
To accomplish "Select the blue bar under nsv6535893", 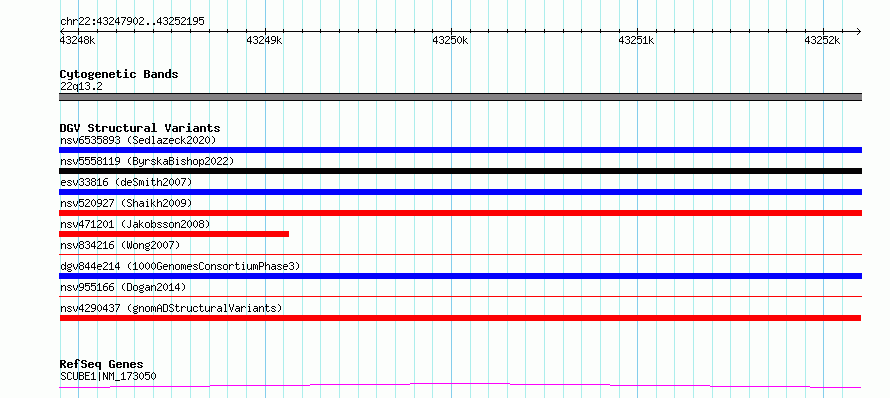I will (460, 150).
